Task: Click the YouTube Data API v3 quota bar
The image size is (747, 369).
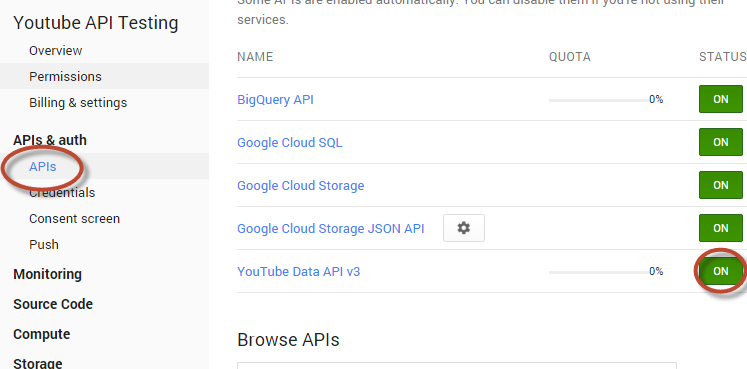Action: pyautogui.click(x=599, y=272)
